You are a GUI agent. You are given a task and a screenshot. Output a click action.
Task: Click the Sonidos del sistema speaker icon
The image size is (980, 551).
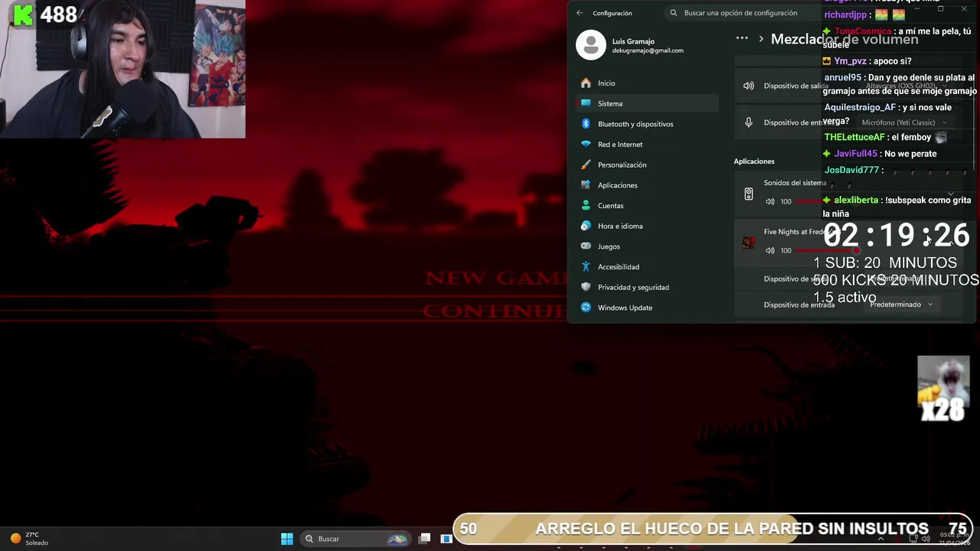749,194
